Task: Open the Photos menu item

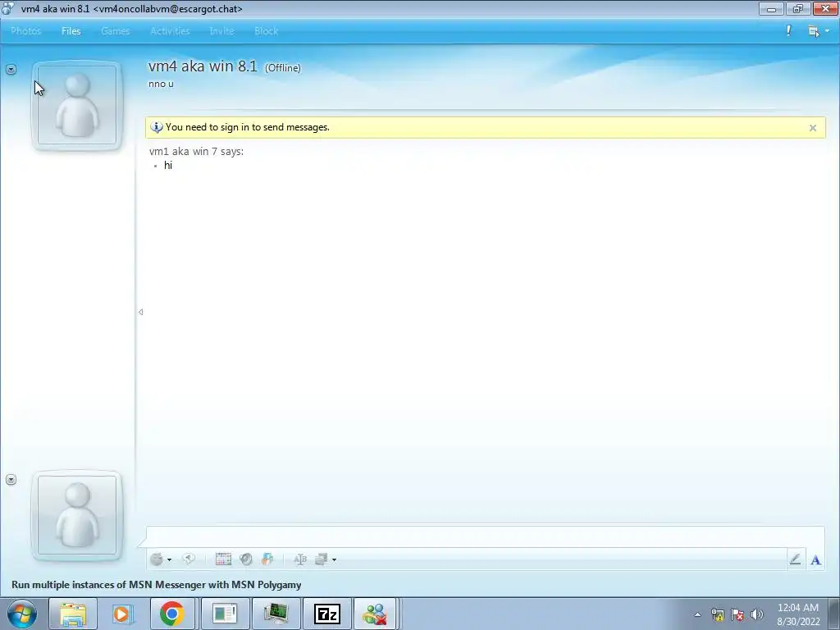Action: tap(25, 31)
